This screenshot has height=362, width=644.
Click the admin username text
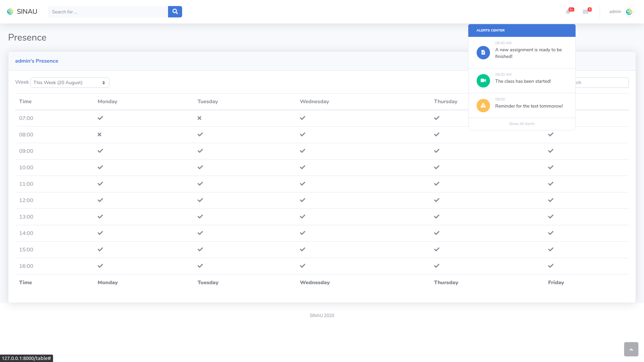point(615,12)
